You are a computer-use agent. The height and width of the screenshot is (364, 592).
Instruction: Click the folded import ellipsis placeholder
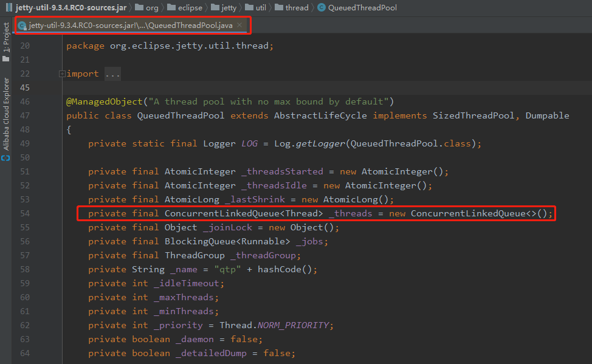click(x=112, y=74)
